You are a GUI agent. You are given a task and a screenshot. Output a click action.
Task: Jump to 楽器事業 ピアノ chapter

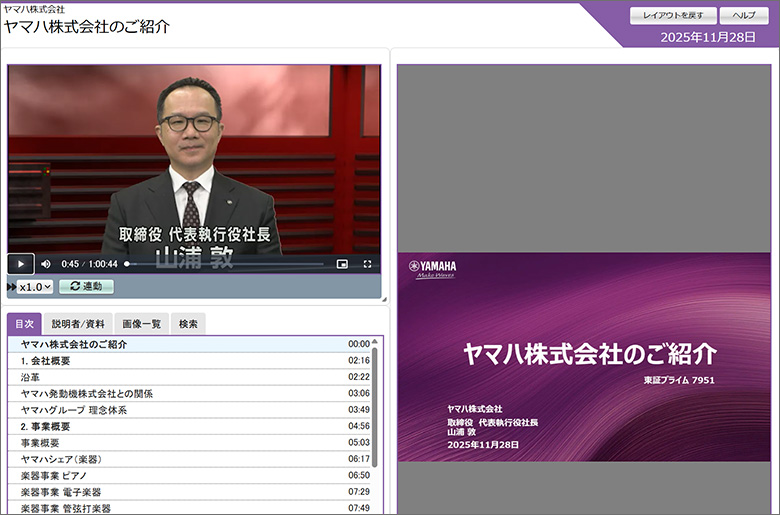pos(189,476)
